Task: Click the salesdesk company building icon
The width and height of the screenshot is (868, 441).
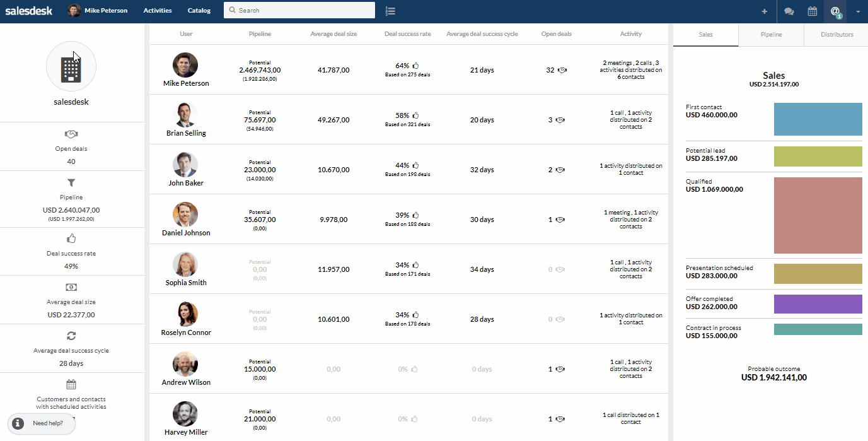Action: (71, 67)
